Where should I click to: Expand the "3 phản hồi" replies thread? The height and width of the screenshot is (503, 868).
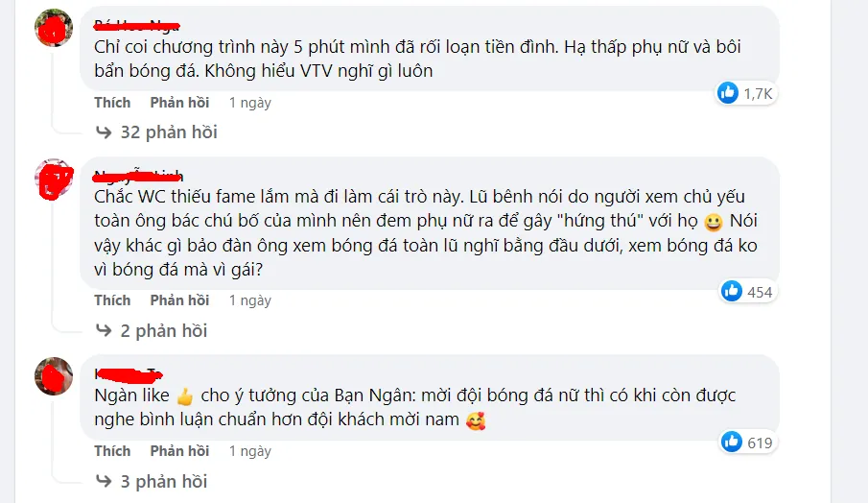163,481
